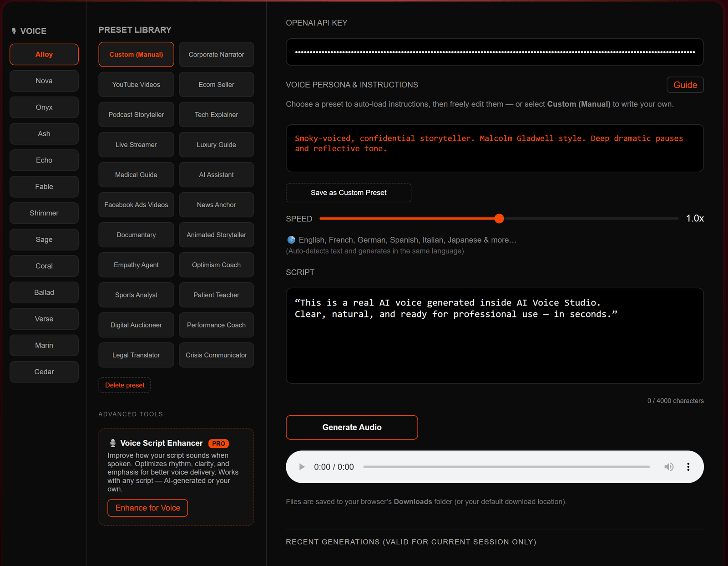Click inside the SCRIPT text area
This screenshot has width=728, height=566.
click(495, 336)
